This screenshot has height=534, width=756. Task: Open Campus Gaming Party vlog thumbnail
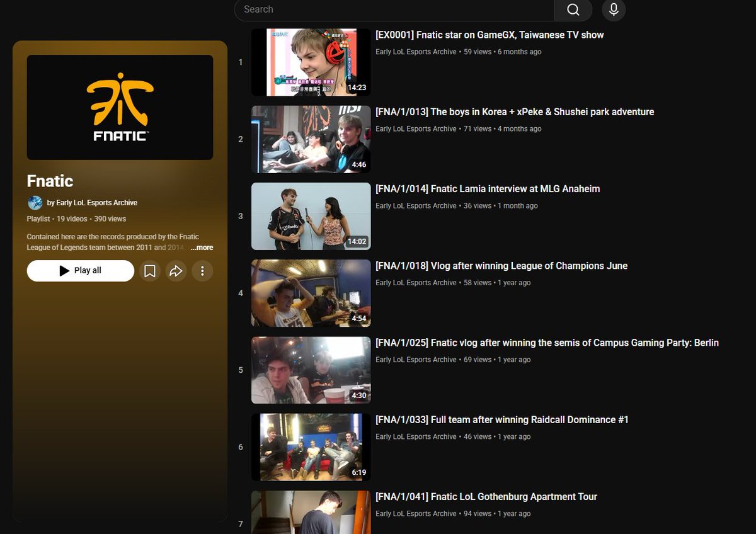coord(311,370)
